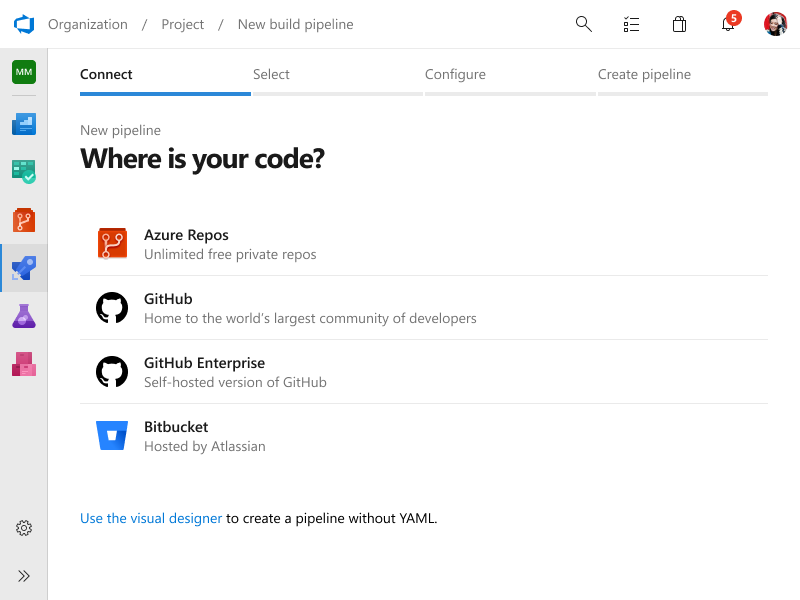800x600 pixels.
Task: Open the Azure DevOps logo
Action: (x=24, y=24)
